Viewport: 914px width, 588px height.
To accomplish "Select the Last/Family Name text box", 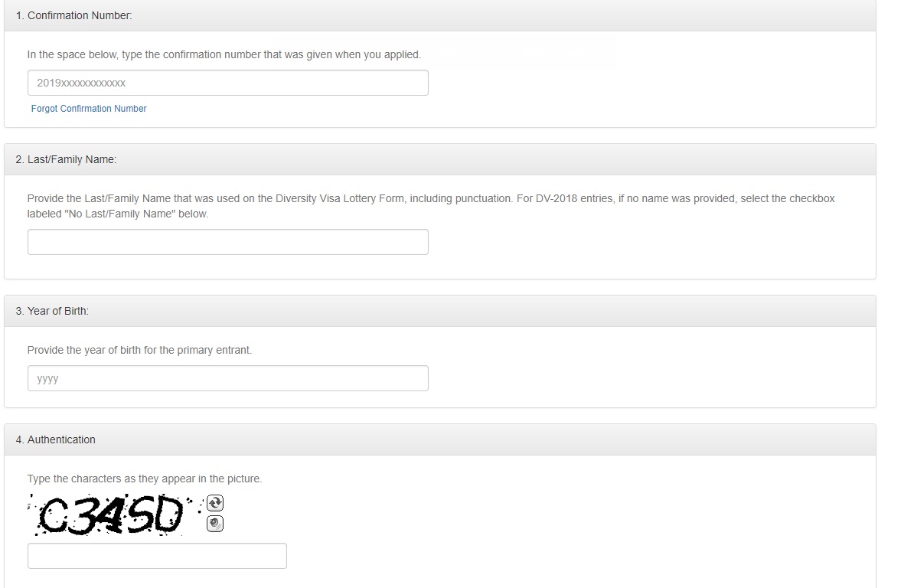I will (227, 242).
